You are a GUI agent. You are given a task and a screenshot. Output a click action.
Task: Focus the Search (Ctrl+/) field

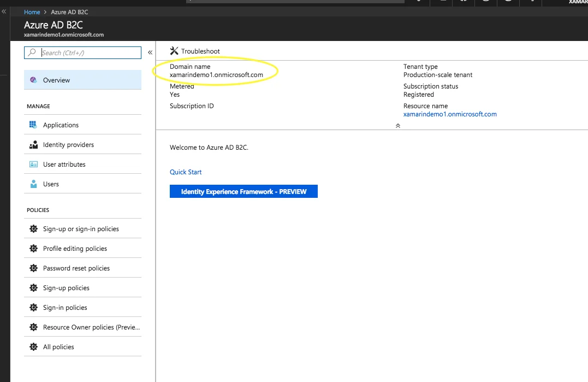point(82,52)
